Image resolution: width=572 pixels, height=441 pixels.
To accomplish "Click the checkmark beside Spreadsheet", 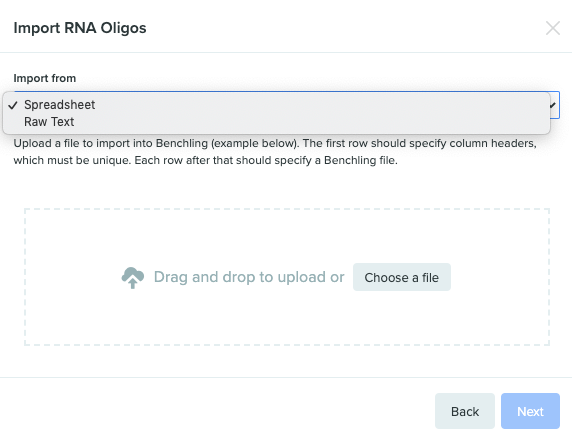I will [13, 105].
